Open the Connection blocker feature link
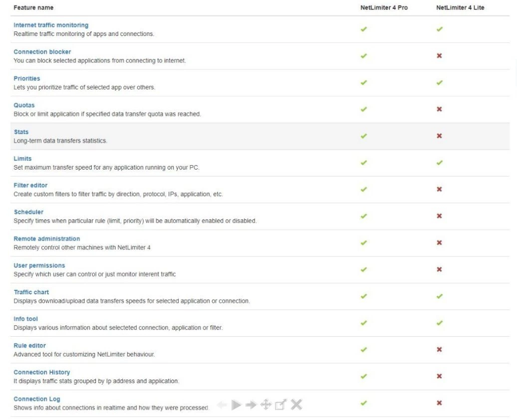The width and height of the screenshot is (517, 420). point(42,52)
